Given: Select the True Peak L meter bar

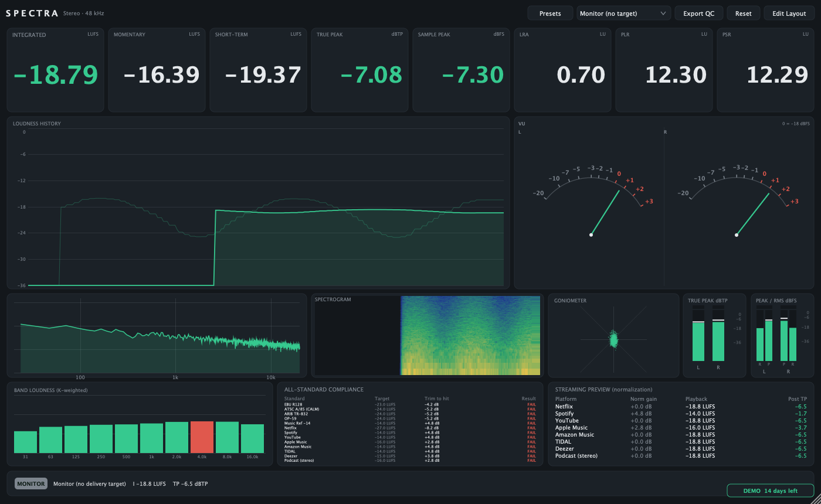Looking at the screenshot, I should [698, 333].
